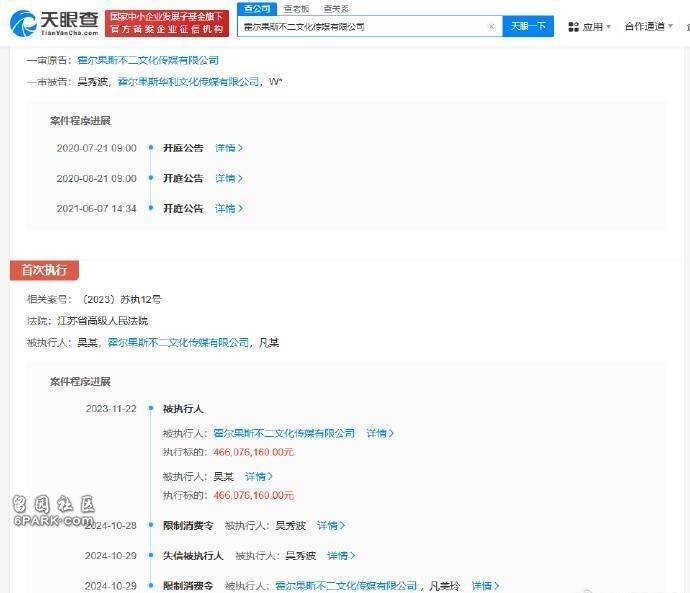The width and height of the screenshot is (690, 593).
Task: Click the 2023-11-22 timeline dot
Action: coord(151,408)
